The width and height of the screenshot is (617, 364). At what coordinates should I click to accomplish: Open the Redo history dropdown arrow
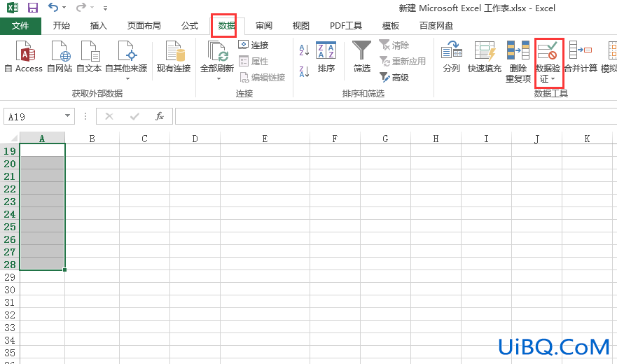92,8
